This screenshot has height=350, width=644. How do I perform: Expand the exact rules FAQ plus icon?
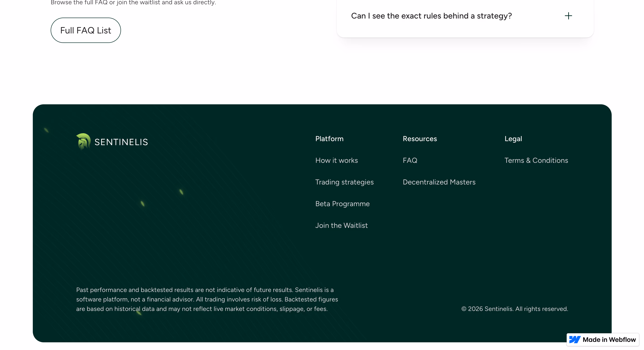pyautogui.click(x=568, y=16)
